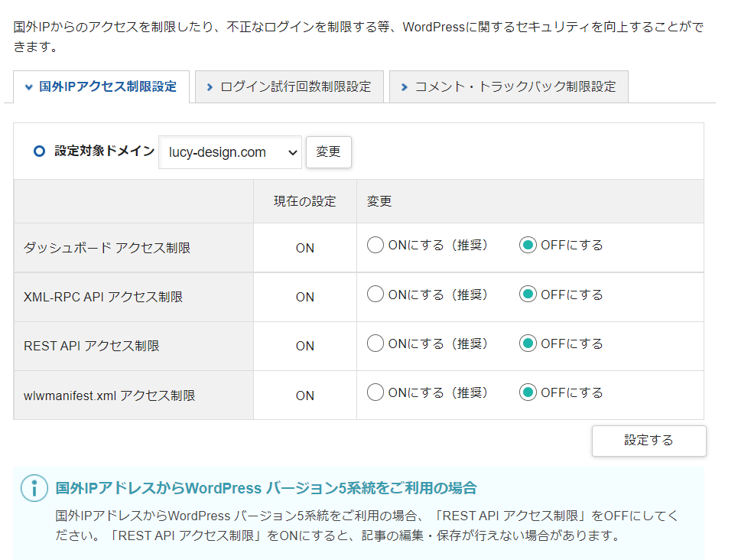Screen dimensions: 751x560
Task: Click the info icon beside the WordPress notice
Action: tap(34, 488)
